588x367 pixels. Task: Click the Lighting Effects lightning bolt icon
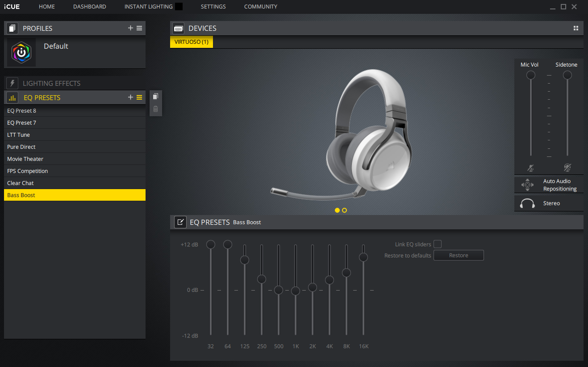(13, 83)
